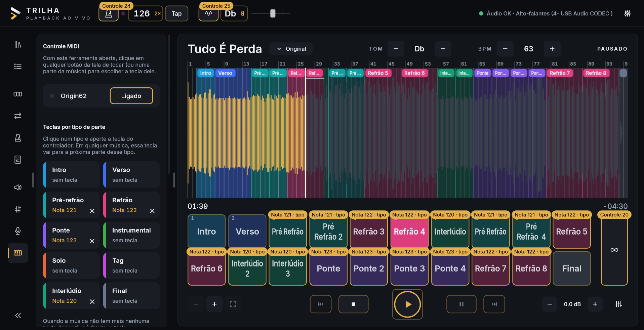Select the Intro type key card

71,175
